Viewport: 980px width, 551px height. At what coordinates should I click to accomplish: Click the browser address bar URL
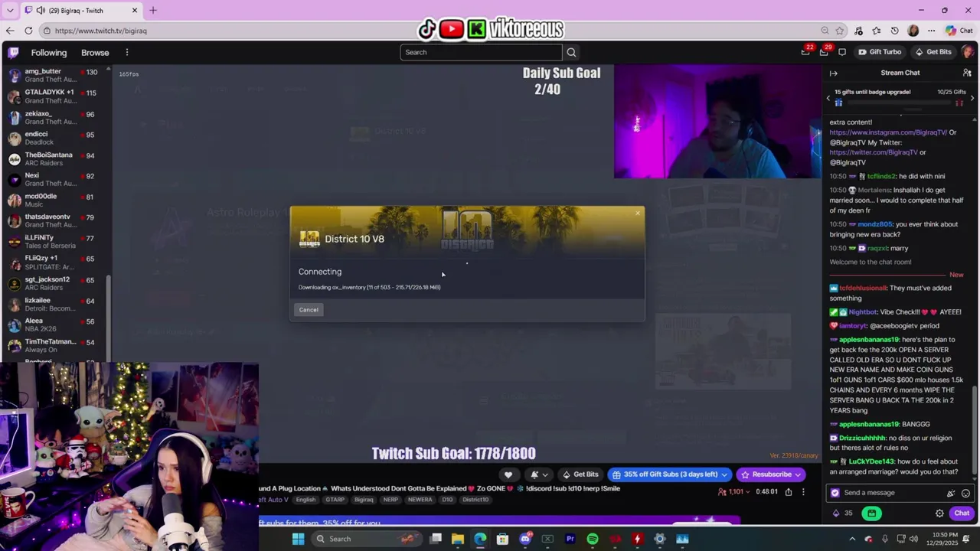coord(100,31)
